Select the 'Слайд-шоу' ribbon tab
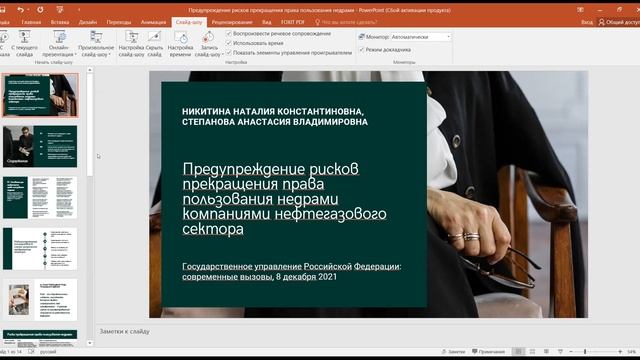This screenshot has height=360, width=640. click(189, 22)
